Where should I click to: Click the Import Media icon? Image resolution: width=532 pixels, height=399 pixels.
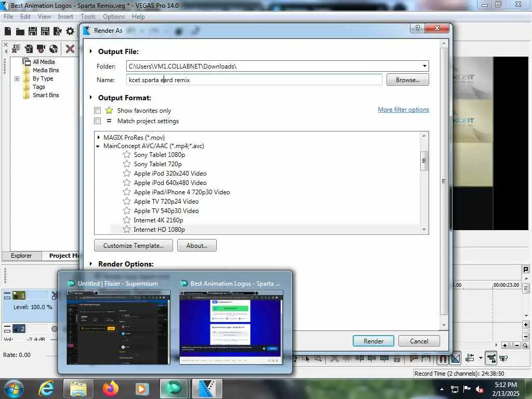tap(29, 49)
